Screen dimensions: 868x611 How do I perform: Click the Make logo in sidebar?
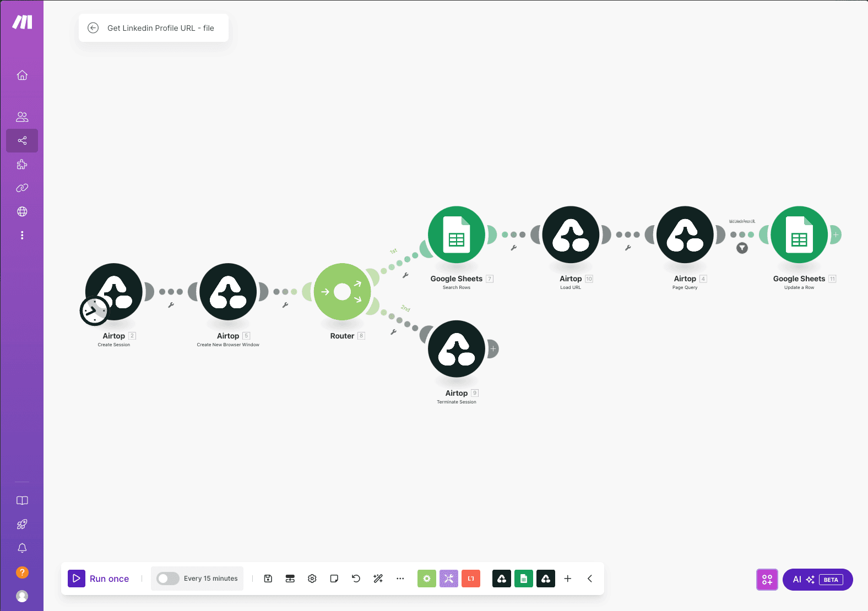pos(22,22)
